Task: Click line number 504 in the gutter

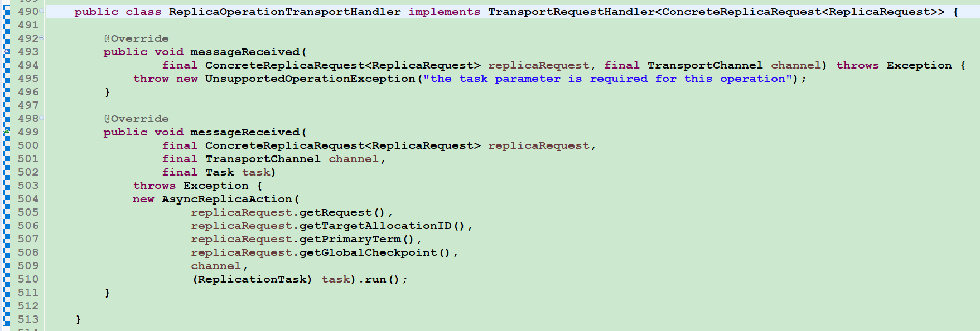Action: (x=28, y=199)
